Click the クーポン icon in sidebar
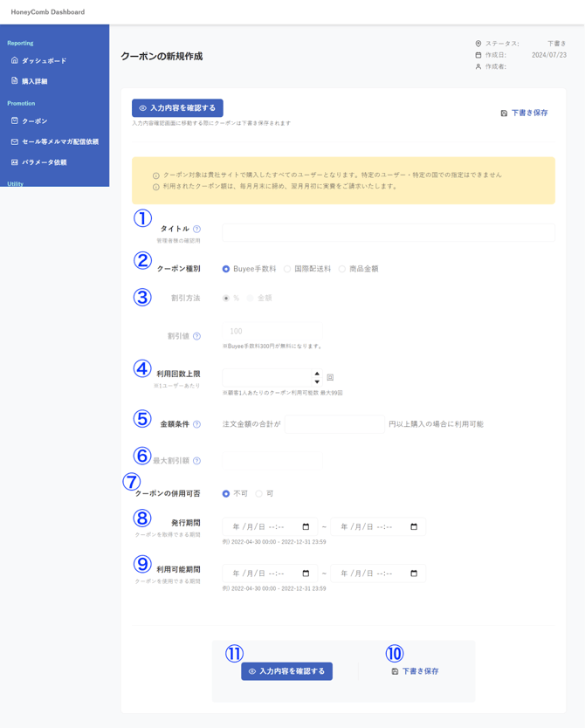This screenshot has height=728, width=585. point(14,120)
